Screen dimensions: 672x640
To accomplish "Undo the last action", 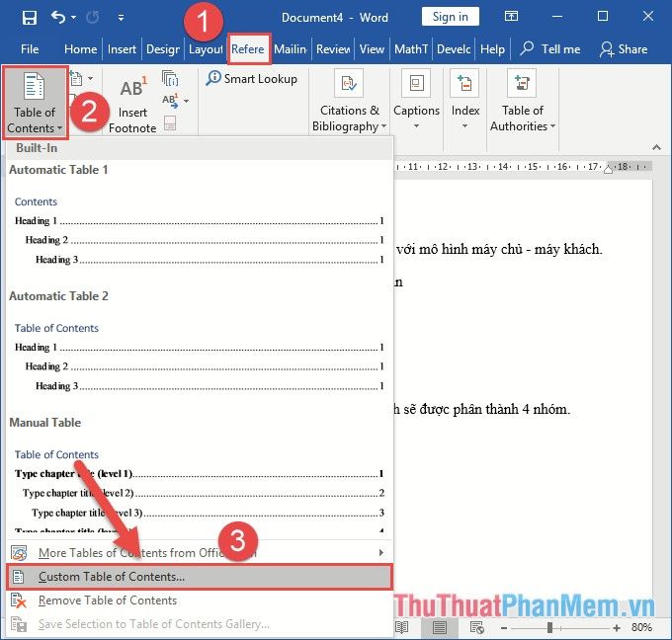I will point(58,17).
